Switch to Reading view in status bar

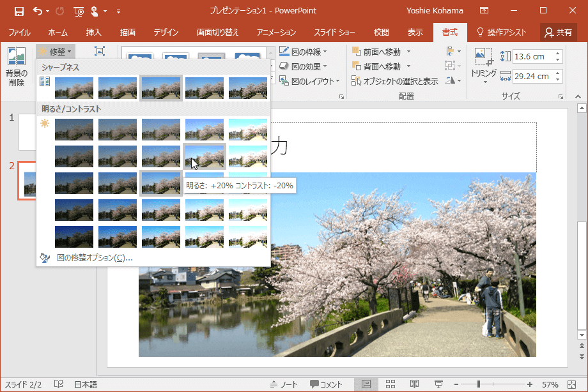(414, 384)
